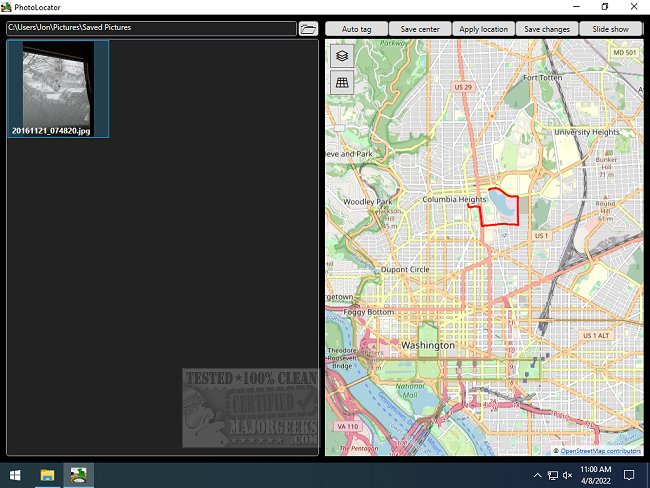
Task: Close the PhotoLocator window
Action: pos(634,7)
